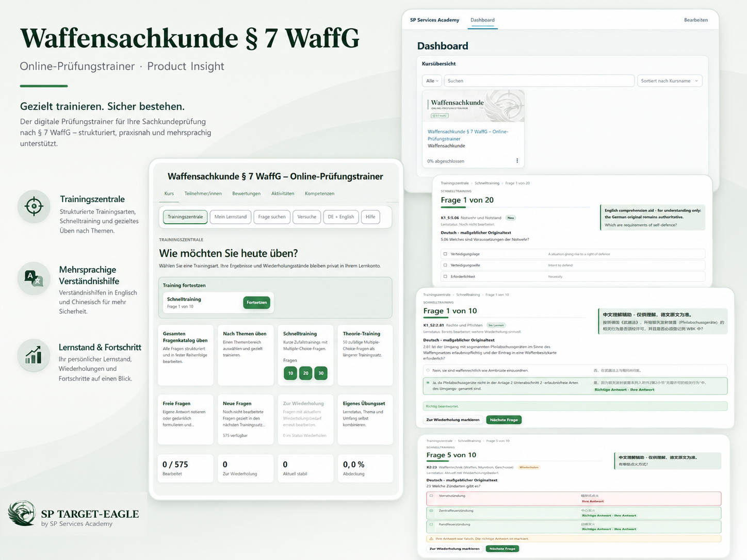Click the SP Target-Eagle eagle logo
747x560 pixels.
(22, 514)
